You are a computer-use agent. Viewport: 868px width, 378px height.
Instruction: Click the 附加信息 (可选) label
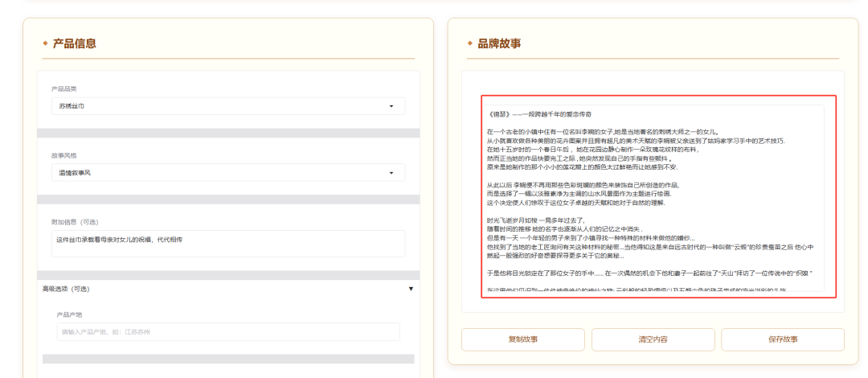[75, 222]
